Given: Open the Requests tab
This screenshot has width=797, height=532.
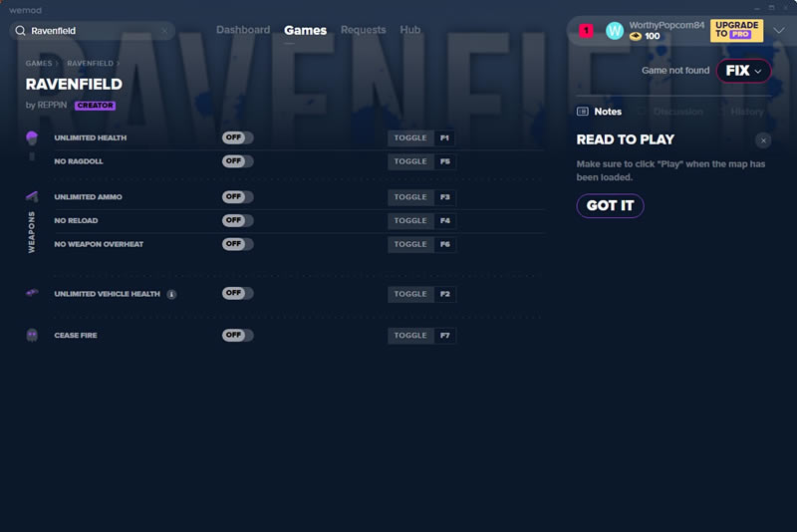Looking at the screenshot, I should [363, 30].
